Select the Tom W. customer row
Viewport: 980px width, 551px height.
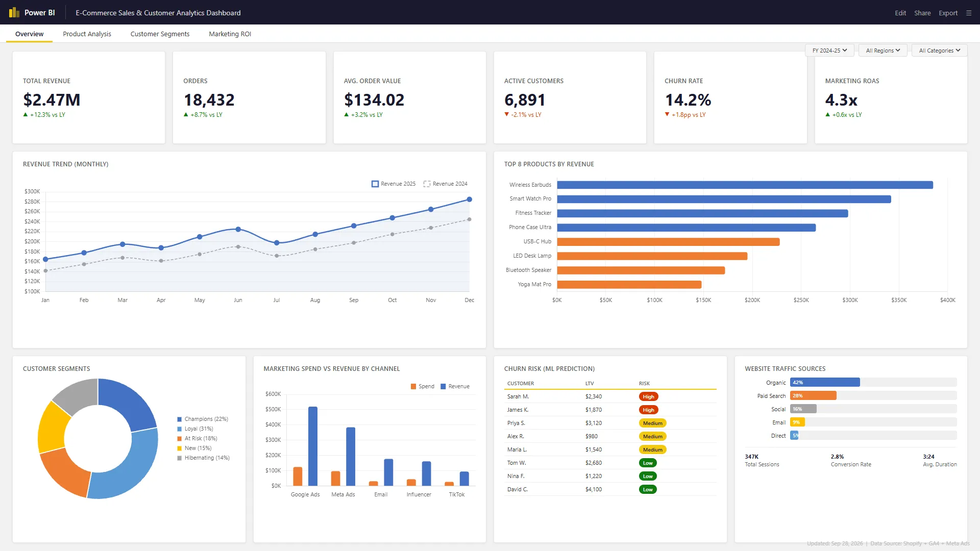(x=610, y=463)
